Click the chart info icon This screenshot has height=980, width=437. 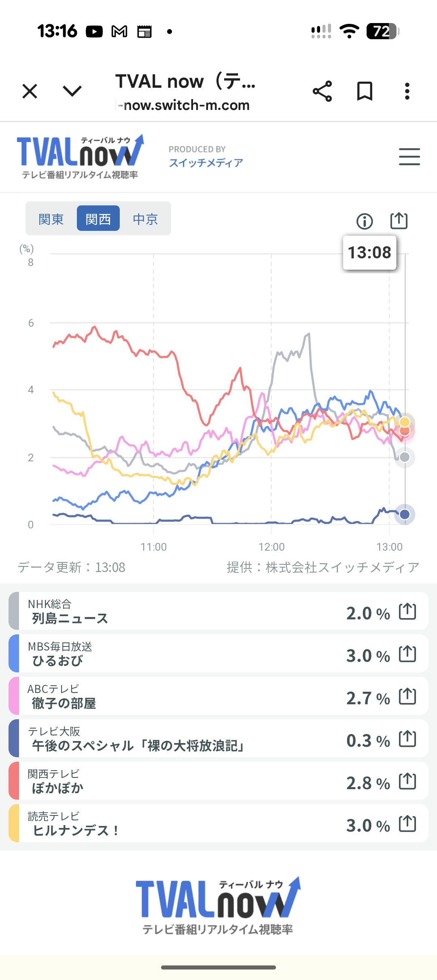click(x=365, y=221)
